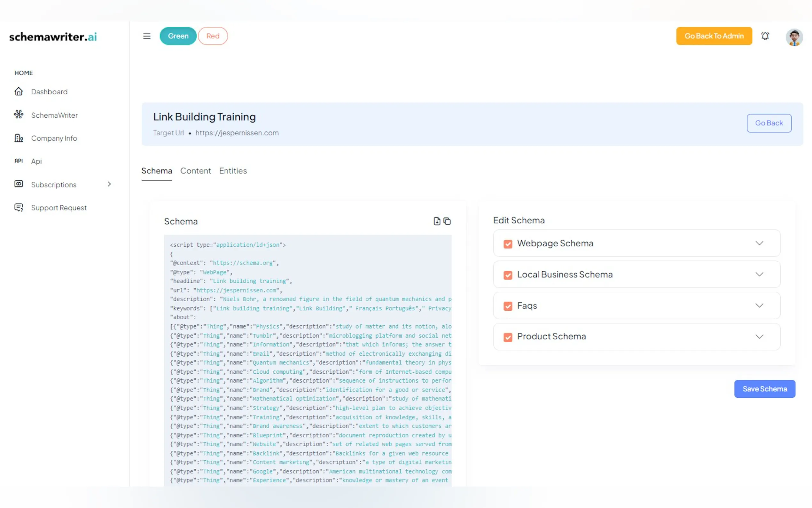Uncheck the Webpage Schema checkbox
Screen dimensions: 812x508
pos(508,244)
